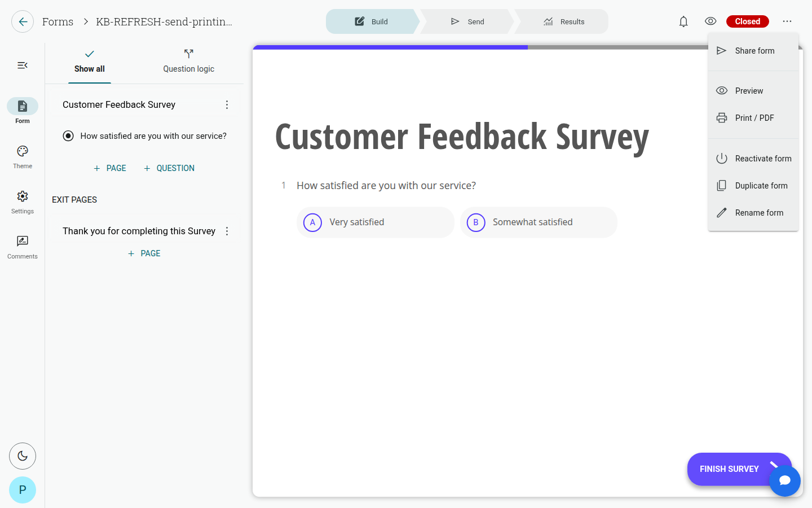Add a PAGE under exit pages

click(x=144, y=253)
